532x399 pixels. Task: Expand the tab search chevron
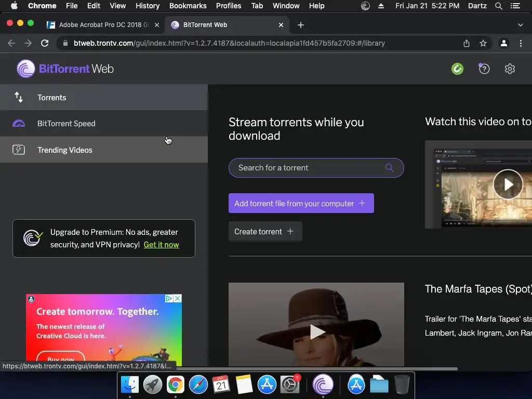click(521, 25)
